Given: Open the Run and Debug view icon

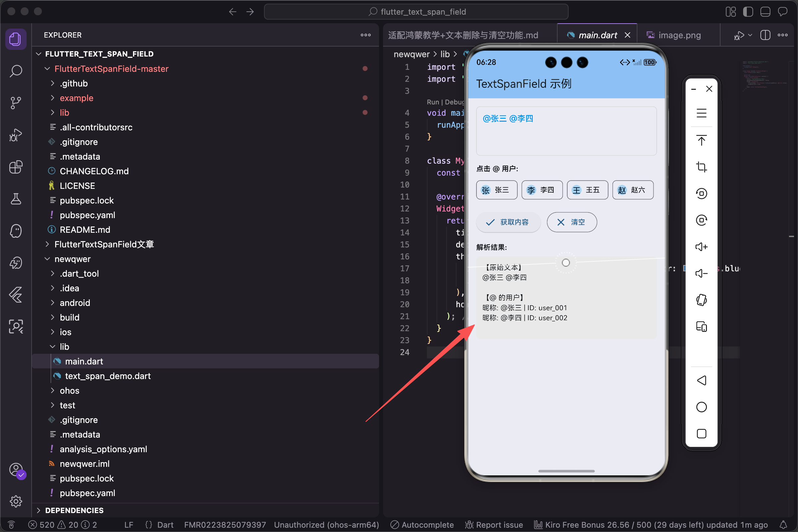Looking at the screenshot, I should [x=16, y=135].
